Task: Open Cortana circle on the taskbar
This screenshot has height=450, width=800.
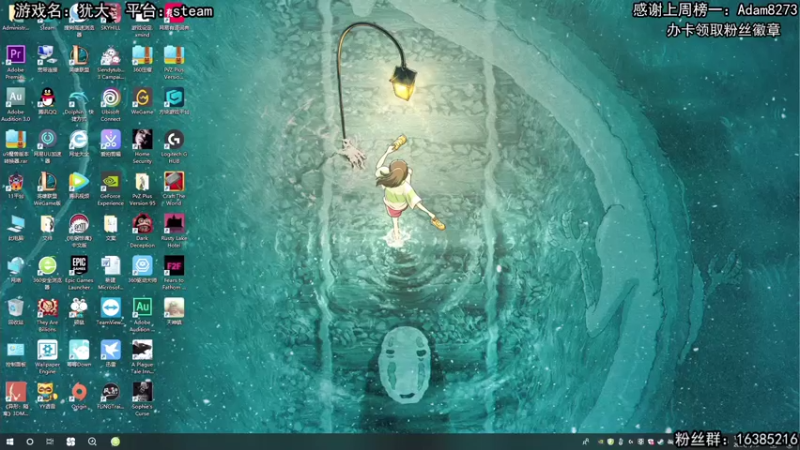Action: 30,442
